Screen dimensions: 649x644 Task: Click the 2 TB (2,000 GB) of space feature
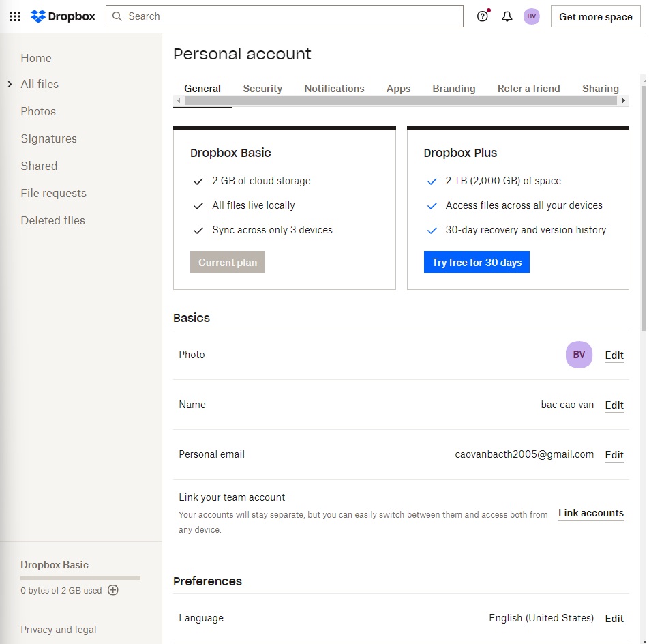coord(503,181)
